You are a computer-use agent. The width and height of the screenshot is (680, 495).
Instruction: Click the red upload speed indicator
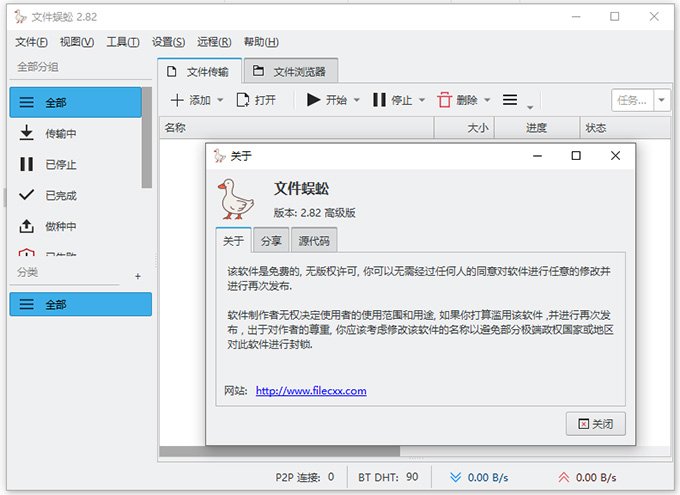pos(587,477)
